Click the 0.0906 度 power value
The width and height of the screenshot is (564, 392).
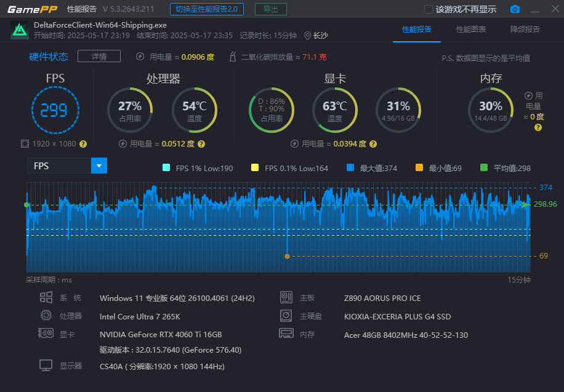(198, 57)
